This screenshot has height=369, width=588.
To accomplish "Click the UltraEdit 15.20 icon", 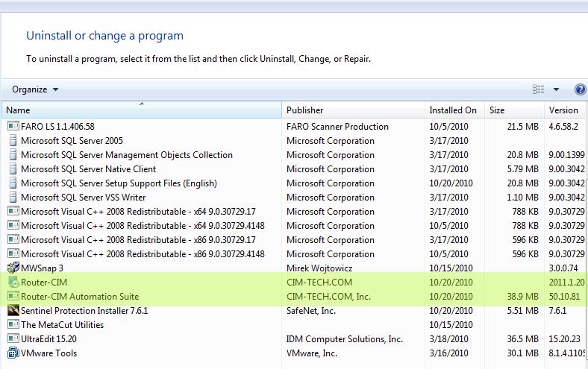I will pyautogui.click(x=13, y=339).
